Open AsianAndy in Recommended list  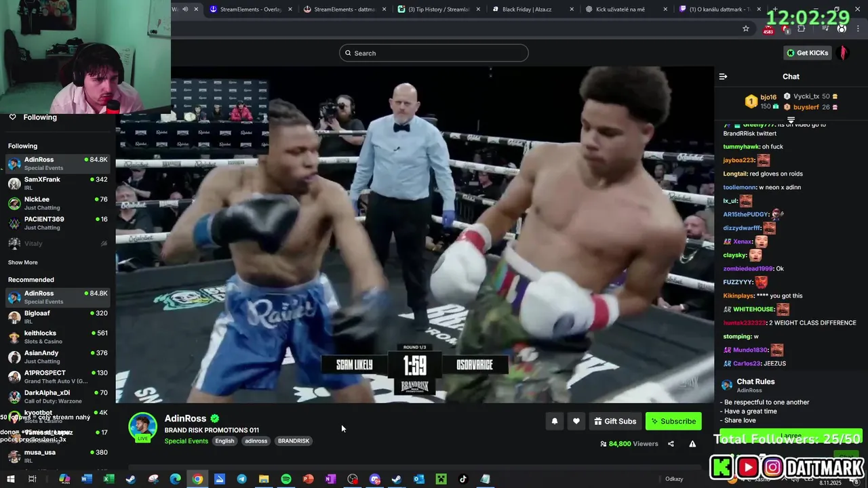[x=58, y=357]
